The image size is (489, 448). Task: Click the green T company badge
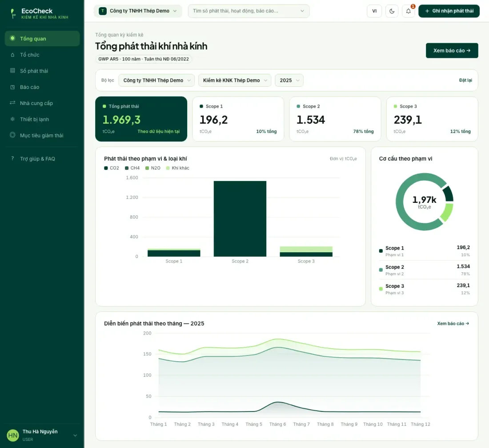click(x=102, y=11)
